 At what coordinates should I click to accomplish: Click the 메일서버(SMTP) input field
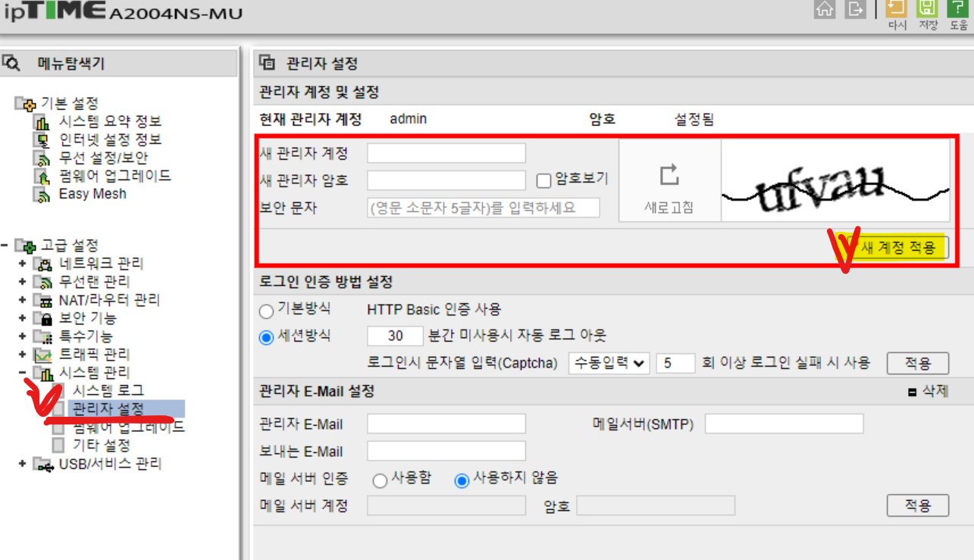coord(784,424)
